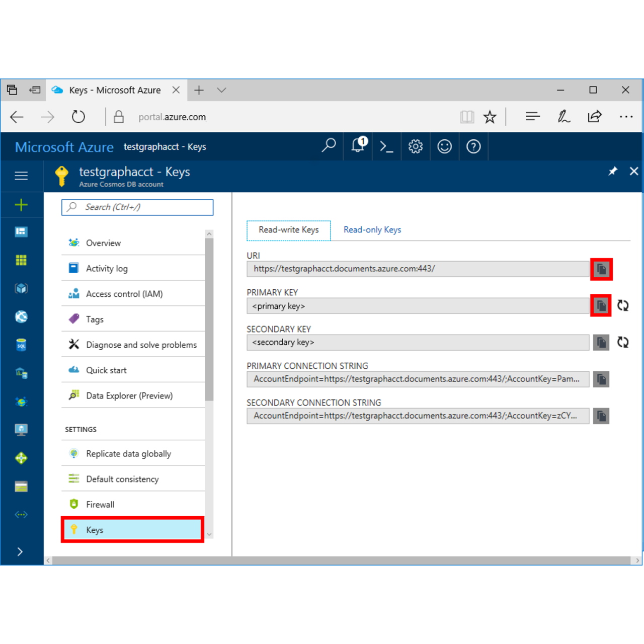Go to Replicate data globally

click(128, 454)
